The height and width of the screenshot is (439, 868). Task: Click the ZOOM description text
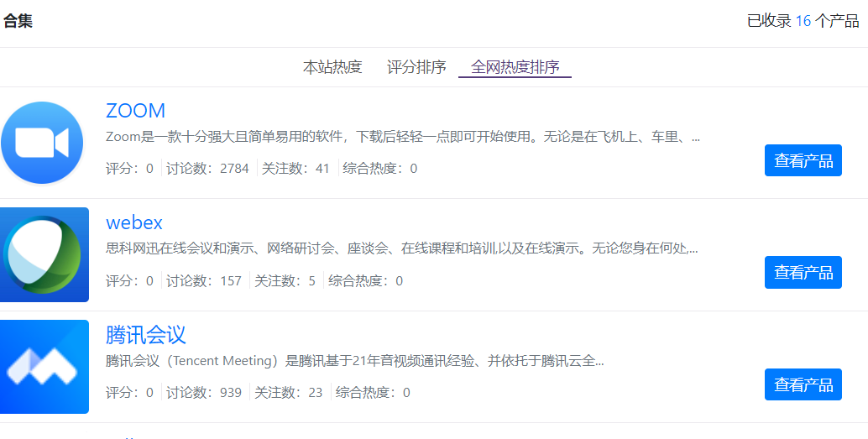(x=402, y=137)
